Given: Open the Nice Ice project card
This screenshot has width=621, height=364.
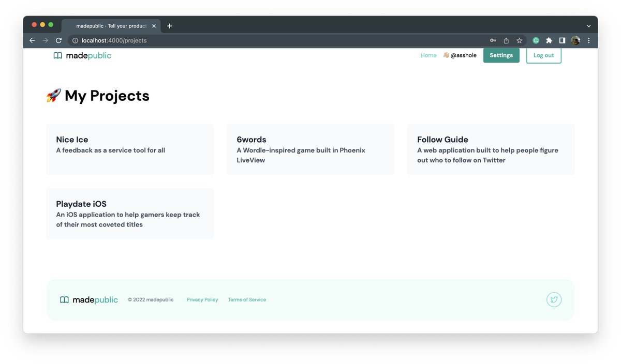Looking at the screenshot, I should 130,149.
